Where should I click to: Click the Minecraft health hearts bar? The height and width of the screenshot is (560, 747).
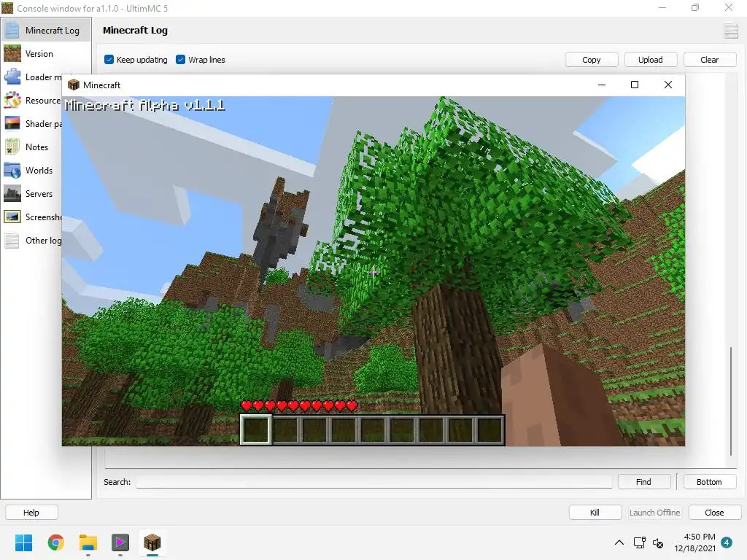tap(298, 405)
